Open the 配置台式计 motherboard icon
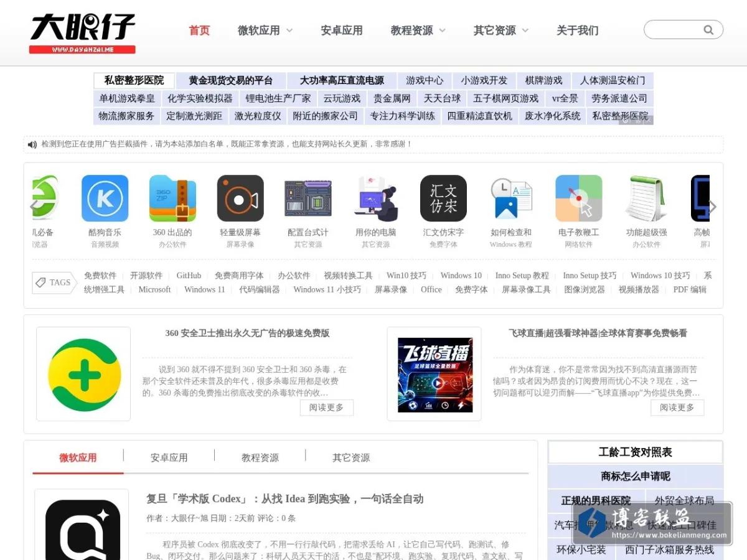This screenshot has width=747, height=560. [308, 198]
